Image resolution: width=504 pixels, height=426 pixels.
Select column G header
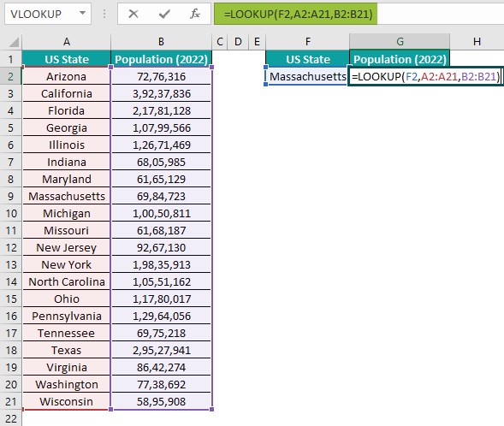[400, 41]
